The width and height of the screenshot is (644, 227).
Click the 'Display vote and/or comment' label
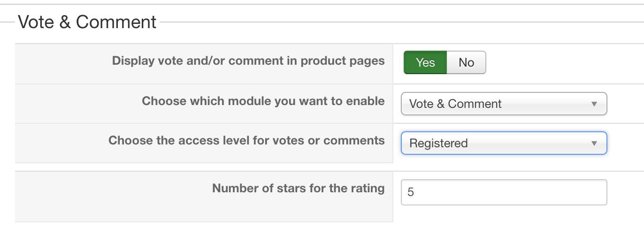coord(248,61)
